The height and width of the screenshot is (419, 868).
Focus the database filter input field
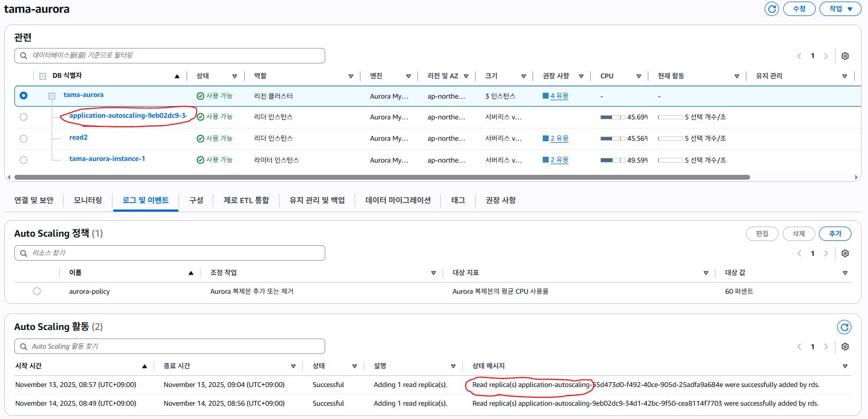(170, 55)
